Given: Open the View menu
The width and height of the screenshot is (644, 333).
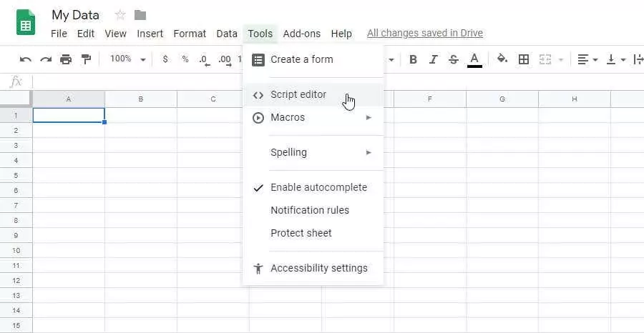Looking at the screenshot, I should (115, 34).
